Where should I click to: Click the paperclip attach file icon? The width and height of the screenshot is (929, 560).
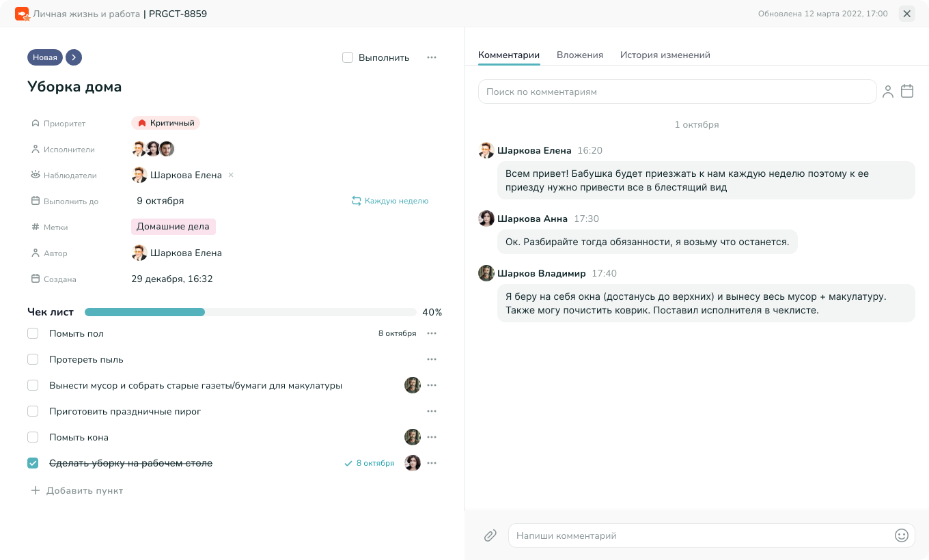(x=490, y=536)
